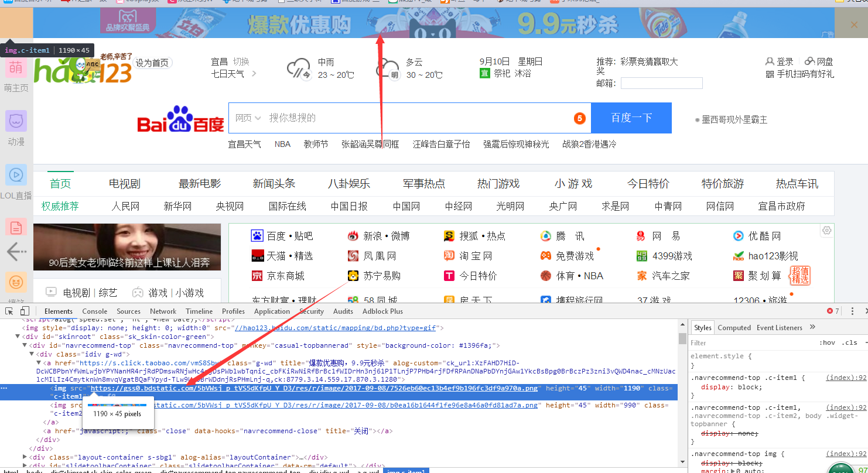
Task: Open the 百度贴吧 paw icon link
Action: tap(257, 236)
